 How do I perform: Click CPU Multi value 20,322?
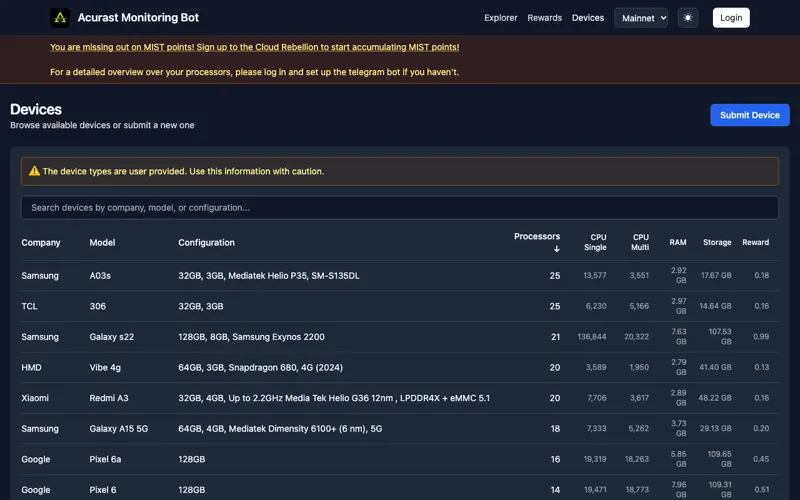(x=636, y=337)
